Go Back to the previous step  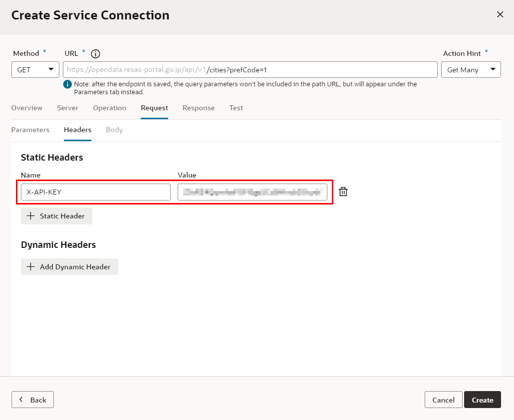pos(32,400)
